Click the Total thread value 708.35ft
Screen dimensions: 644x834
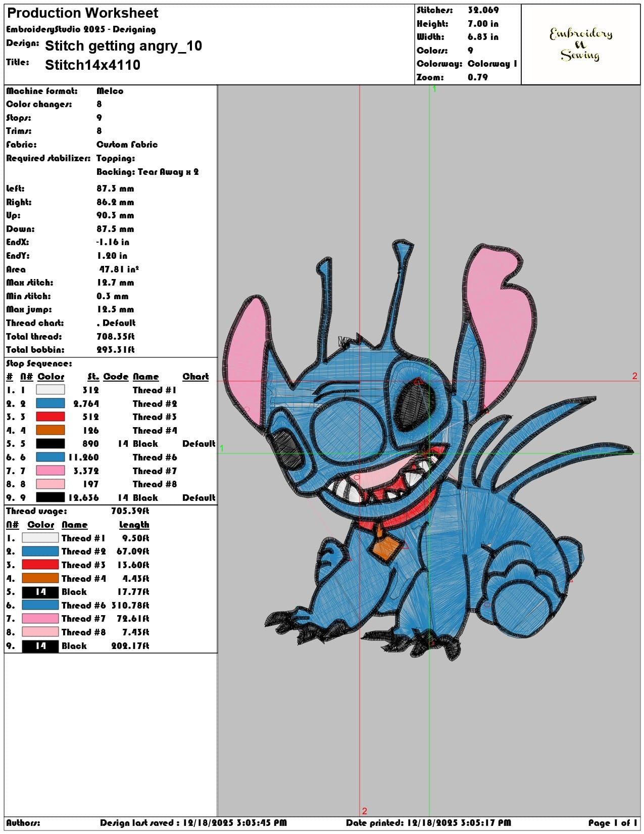[x=116, y=337]
